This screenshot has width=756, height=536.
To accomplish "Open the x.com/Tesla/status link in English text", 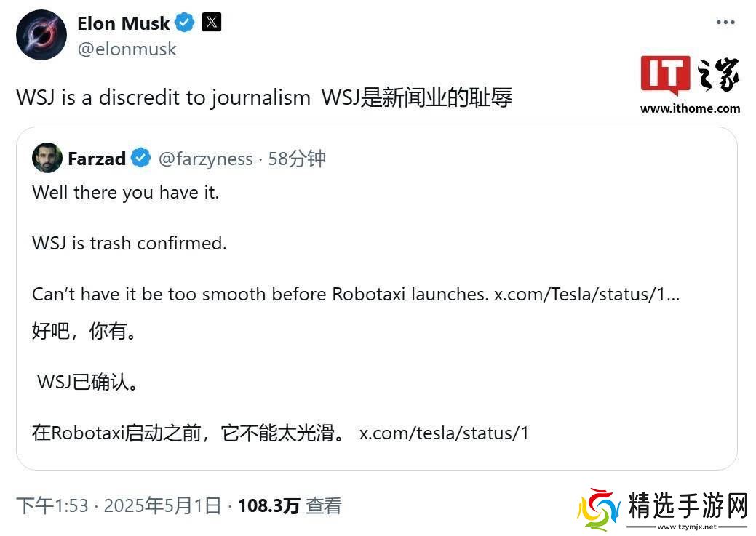I will (586, 294).
